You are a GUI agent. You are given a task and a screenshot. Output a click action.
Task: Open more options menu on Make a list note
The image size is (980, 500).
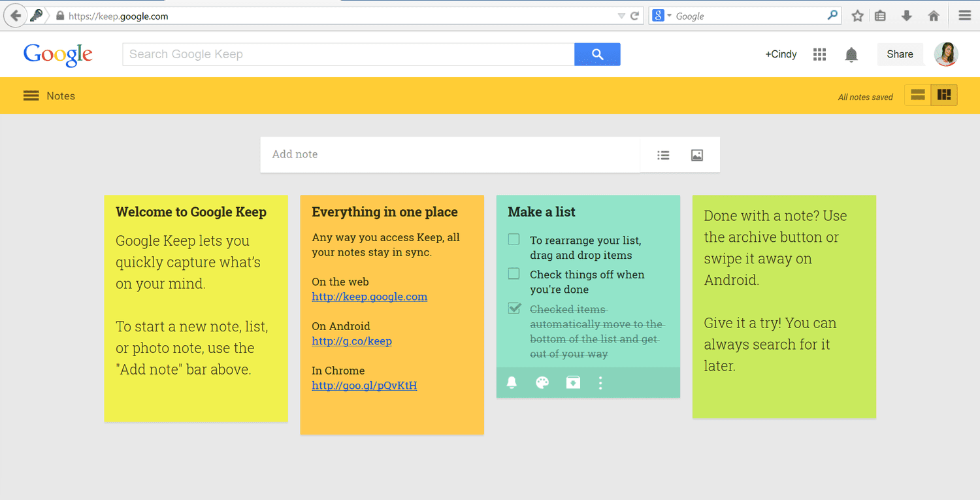tap(600, 382)
